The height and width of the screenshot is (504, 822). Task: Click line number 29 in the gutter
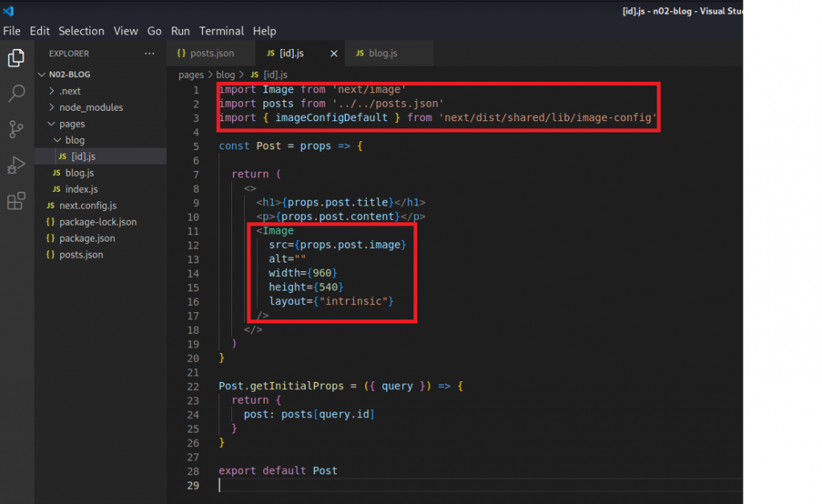pos(193,486)
